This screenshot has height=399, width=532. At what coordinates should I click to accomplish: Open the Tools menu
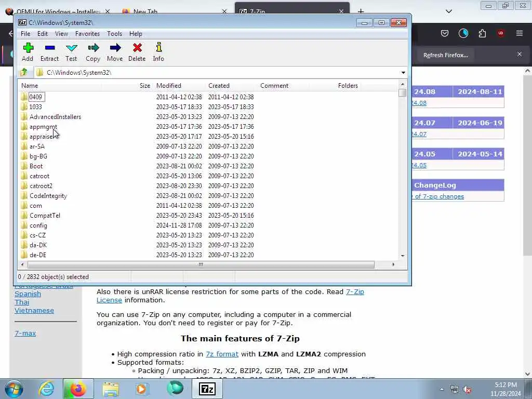click(x=114, y=34)
